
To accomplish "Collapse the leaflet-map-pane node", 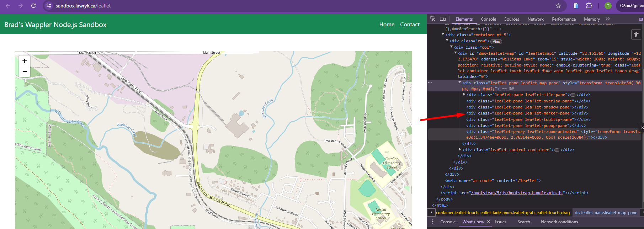I will (460, 82).
